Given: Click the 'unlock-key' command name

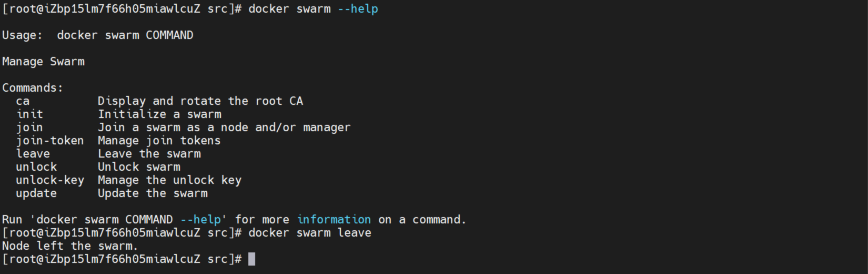Looking at the screenshot, I should [49, 180].
